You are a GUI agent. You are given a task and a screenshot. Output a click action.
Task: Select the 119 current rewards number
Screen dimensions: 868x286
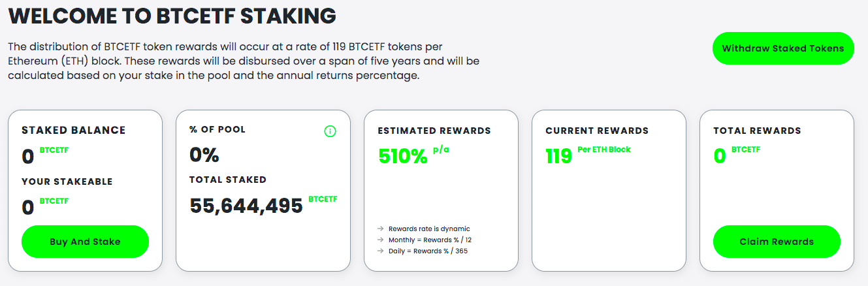559,156
